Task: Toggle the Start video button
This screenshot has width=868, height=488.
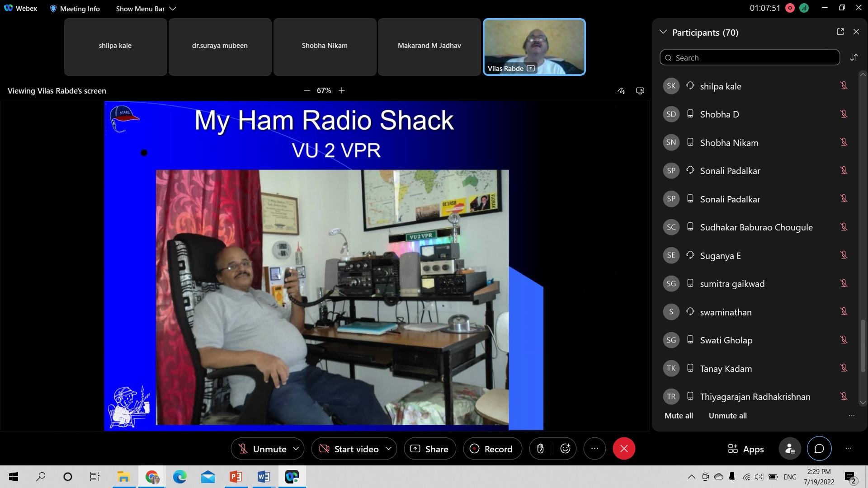Action: (x=349, y=449)
